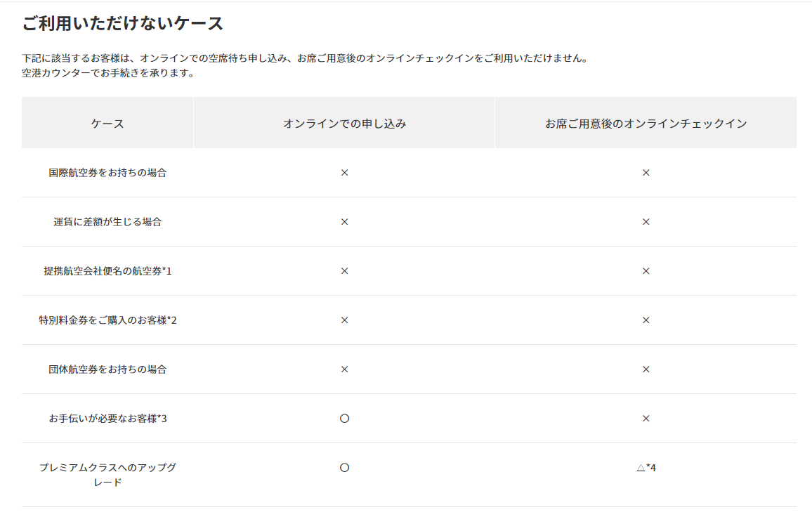Screen dimensions: 812x512
Task: Click the 特別料金券をご購入のお客様*2 row label
Action: click(107, 320)
